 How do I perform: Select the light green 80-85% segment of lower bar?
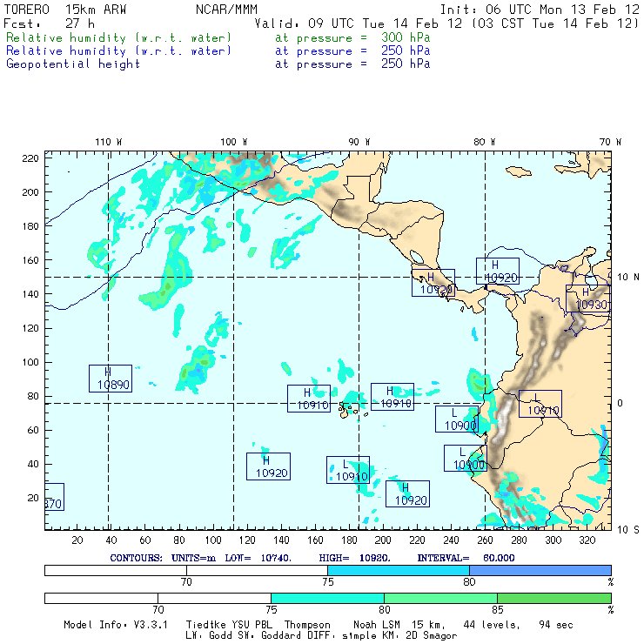[440, 598]
